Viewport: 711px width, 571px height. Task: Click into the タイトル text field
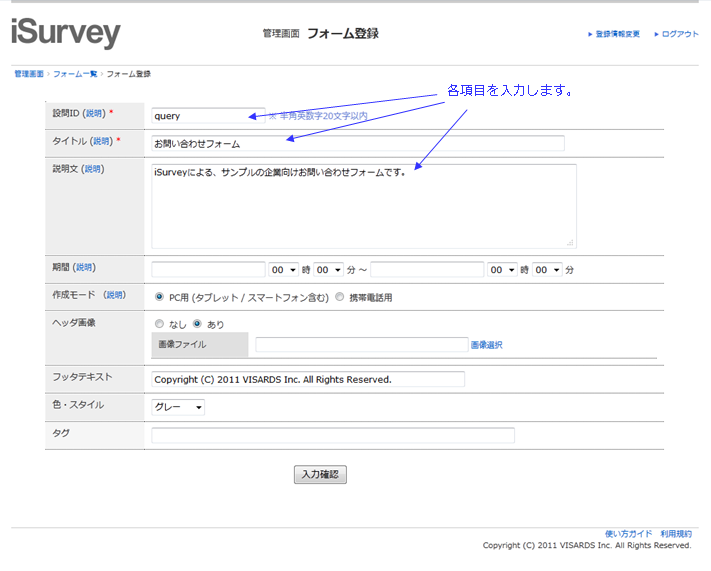click(x=357, y=143)
